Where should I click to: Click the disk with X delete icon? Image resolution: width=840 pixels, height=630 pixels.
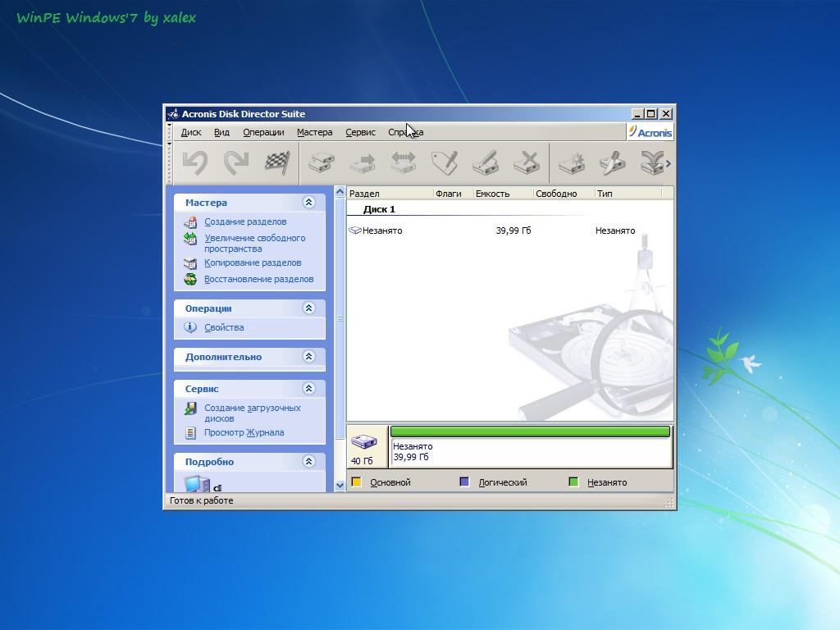click(x=527, y=162)
